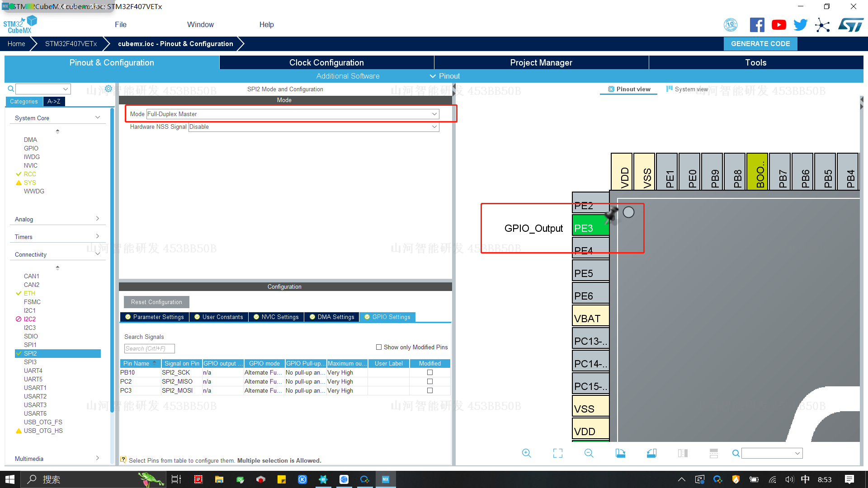Screen dimensions: 868x488
Task: Zoom out of the pinout view
Action: 589,453
